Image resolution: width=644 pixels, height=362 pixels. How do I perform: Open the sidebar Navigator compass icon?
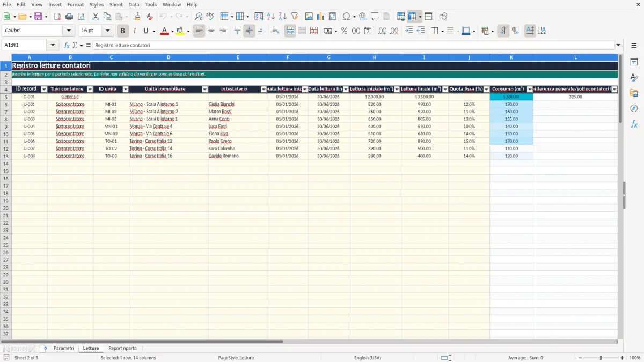[634, 108]
